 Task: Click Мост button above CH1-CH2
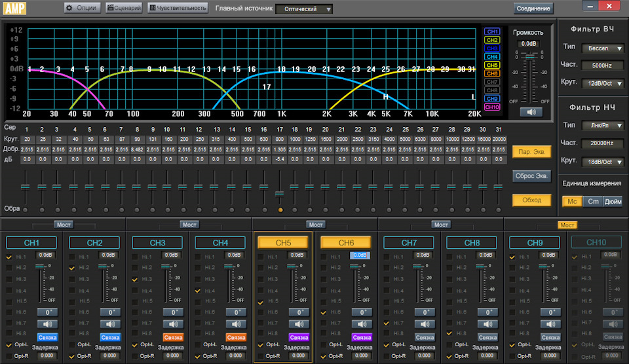pyautogui.click(x=64, y=225)
